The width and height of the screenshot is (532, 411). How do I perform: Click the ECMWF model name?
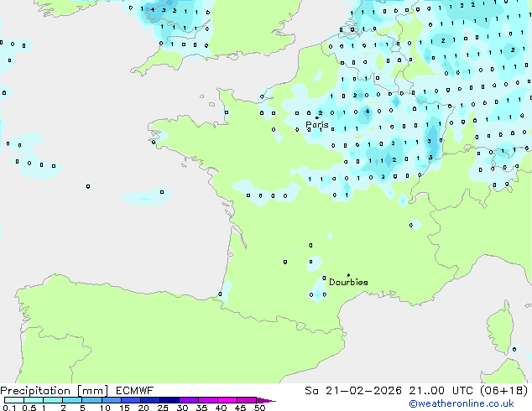[x=135, y=391]
